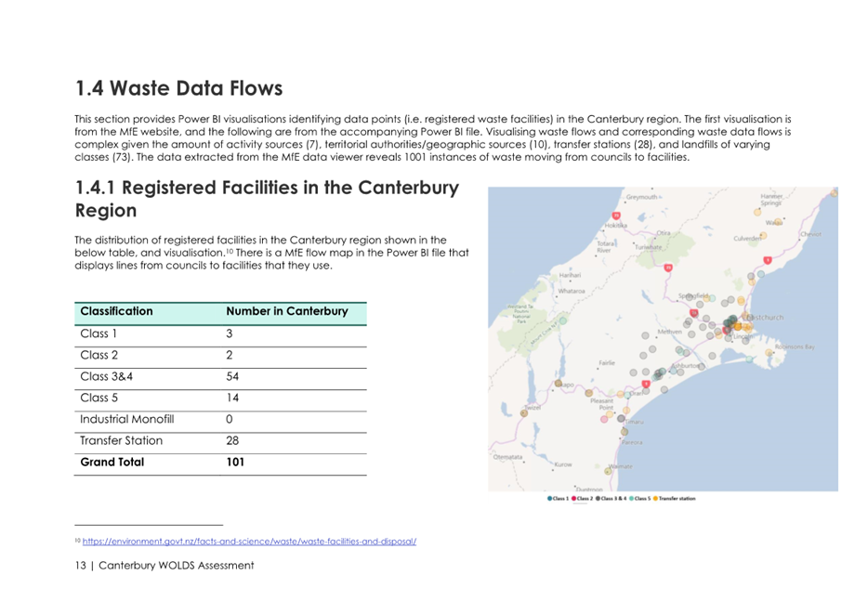Click the 'Harihari' label on the map
This screenshot has width=868, height=614.
pos(571,275)
